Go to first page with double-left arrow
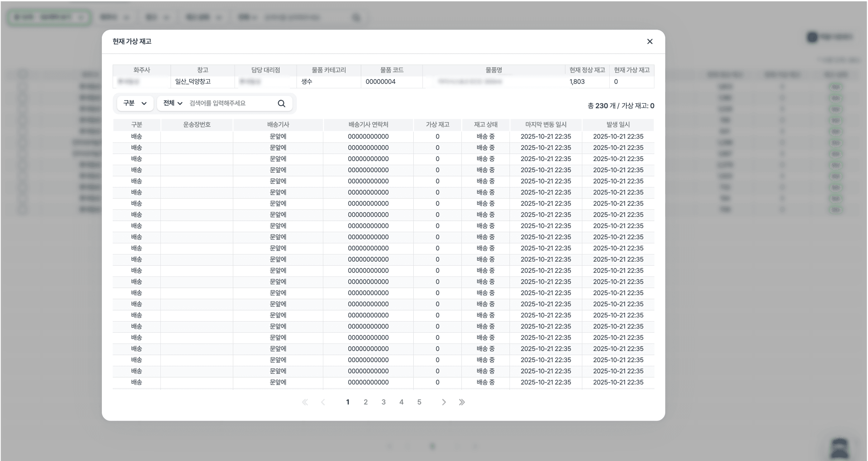 pyautogui.click(x=305, y=402)
